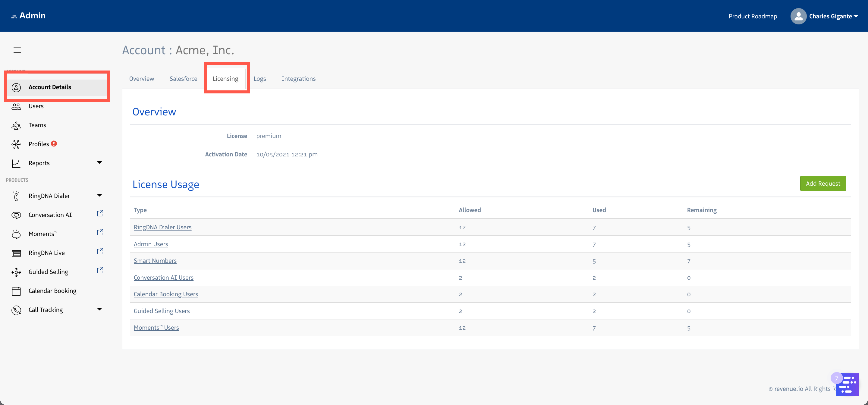
Task: Click the Add Request button
Action: pyautogui.click(x=823, y=183)
